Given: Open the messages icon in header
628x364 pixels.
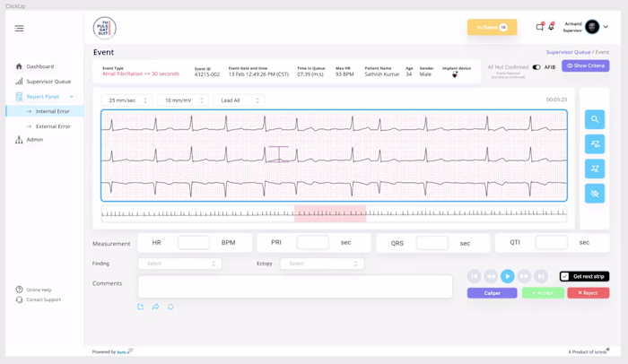Looking at the screenshot, I should pos(540,27).
